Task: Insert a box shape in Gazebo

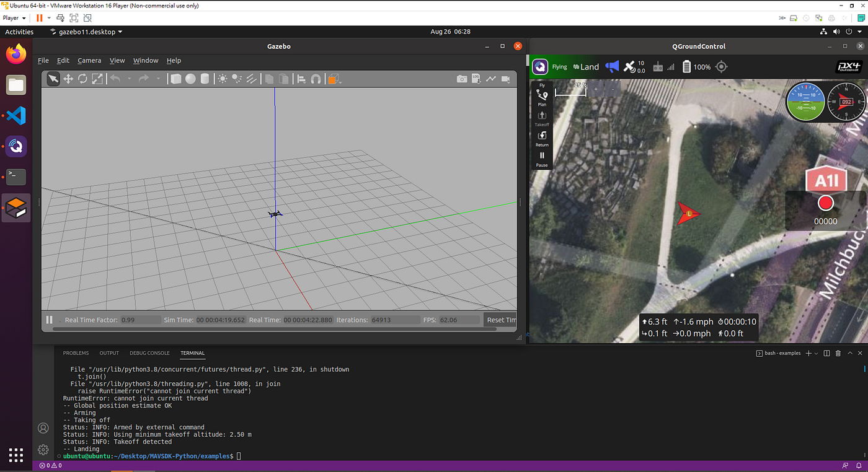Action: coord(176,79)
